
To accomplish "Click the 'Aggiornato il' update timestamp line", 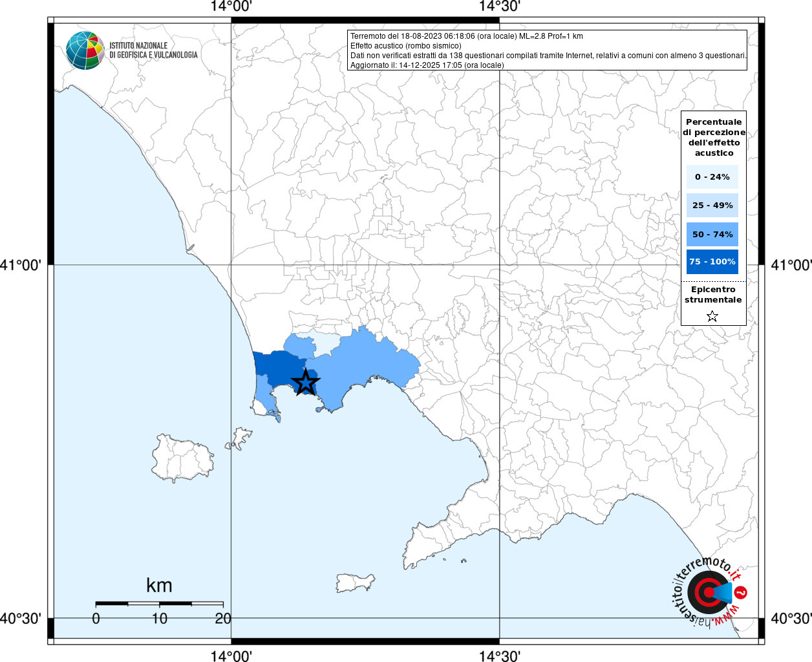I will (x=427, y=65).
